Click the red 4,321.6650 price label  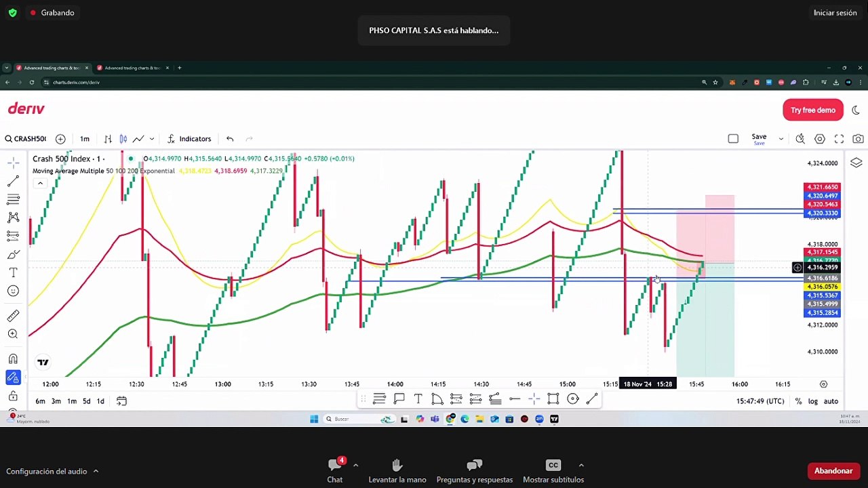click(822, 187)
